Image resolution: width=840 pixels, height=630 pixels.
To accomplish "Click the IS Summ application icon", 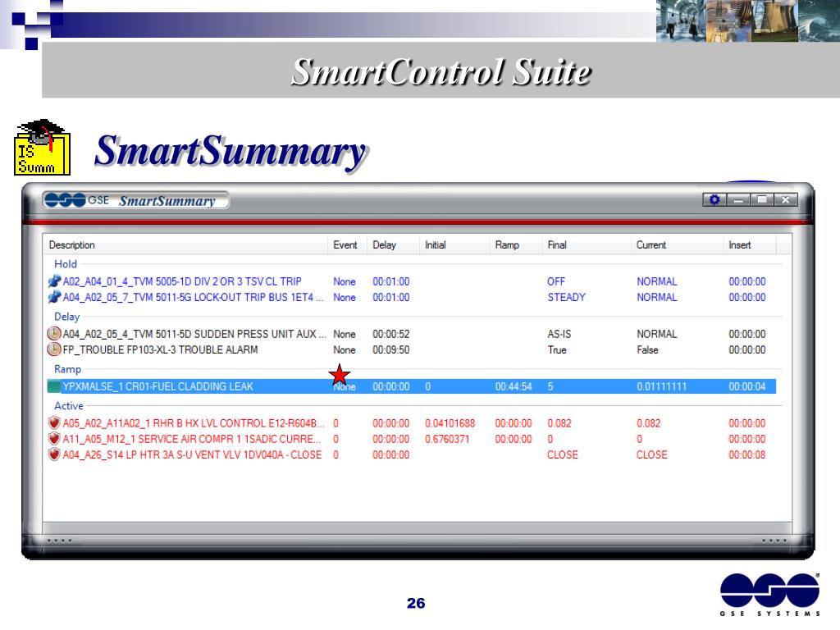I will point(42,148).
